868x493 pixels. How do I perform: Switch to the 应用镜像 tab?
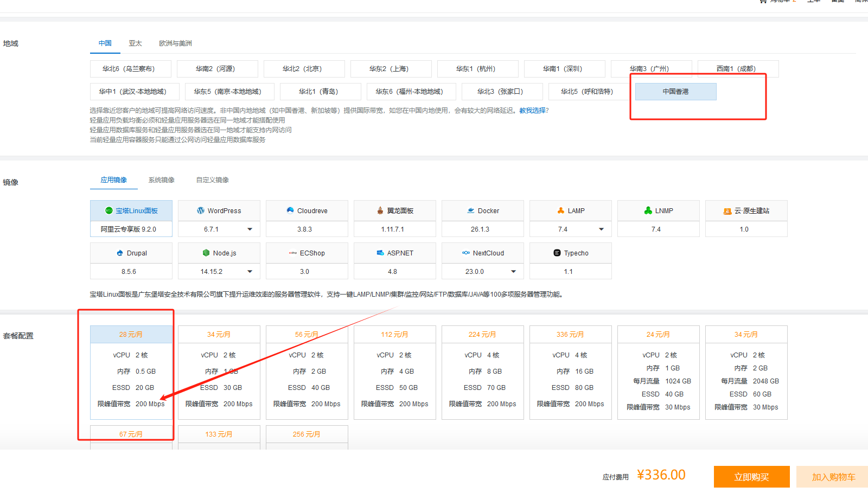pyautogui.click(x=114, y=180)
